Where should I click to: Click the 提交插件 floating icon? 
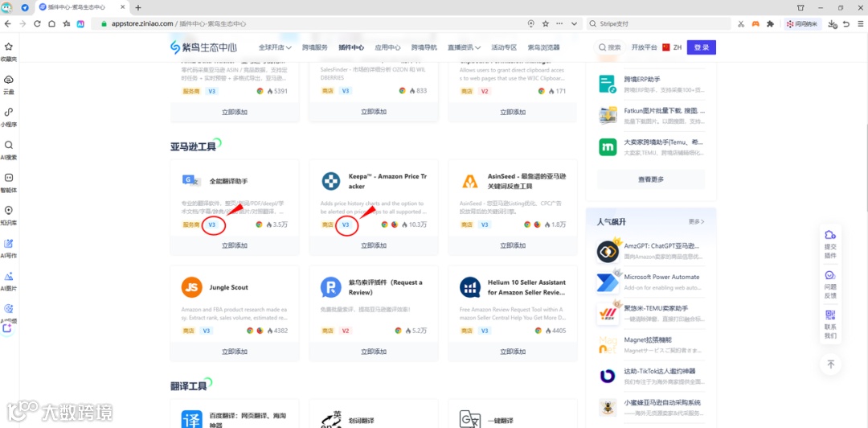(829, 234)
